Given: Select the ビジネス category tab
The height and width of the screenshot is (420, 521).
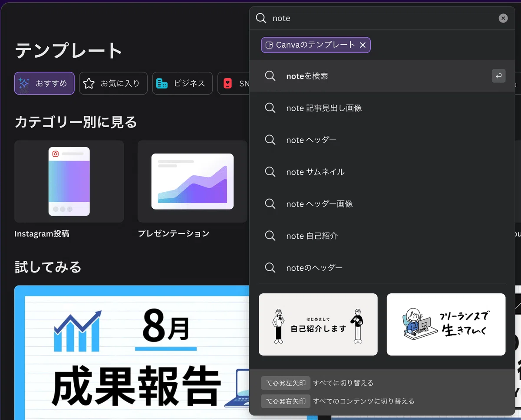Looking at the screenshot, I should pos(182,83).
